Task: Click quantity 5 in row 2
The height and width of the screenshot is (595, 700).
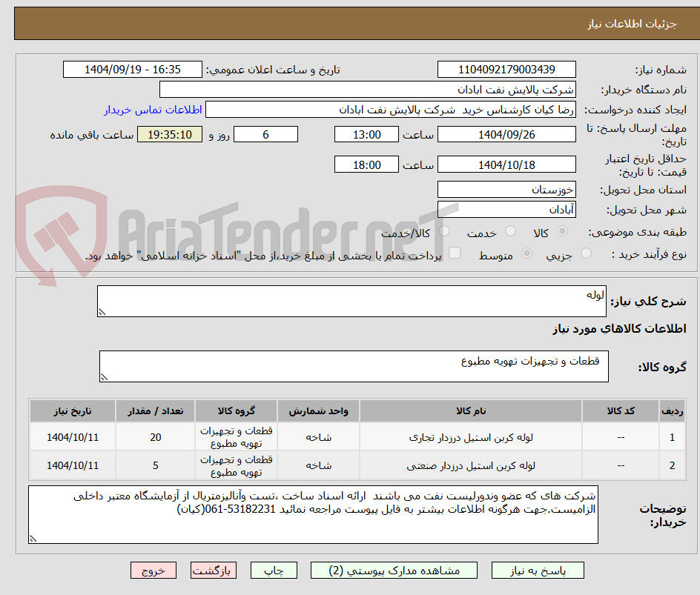Action: (156, 465)
